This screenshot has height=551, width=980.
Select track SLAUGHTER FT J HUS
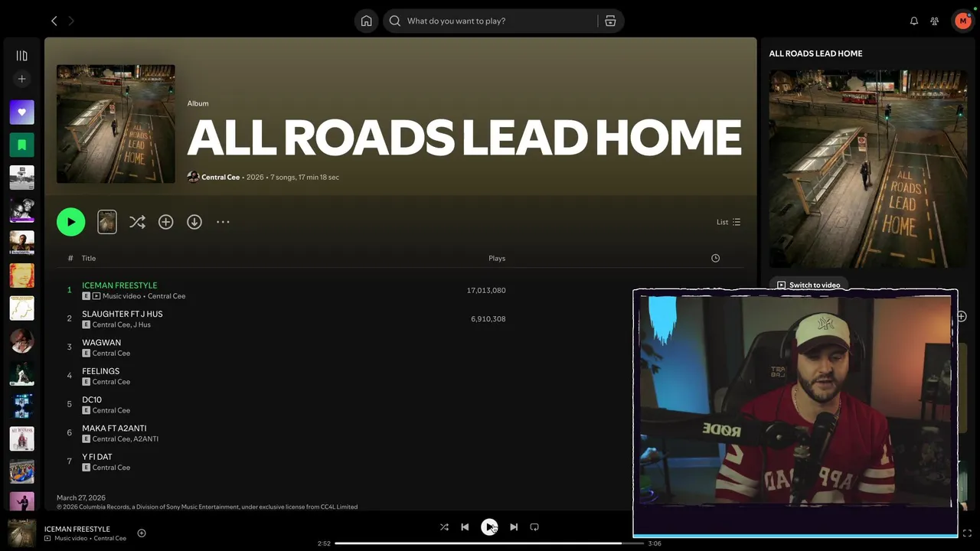coord(122,314)
